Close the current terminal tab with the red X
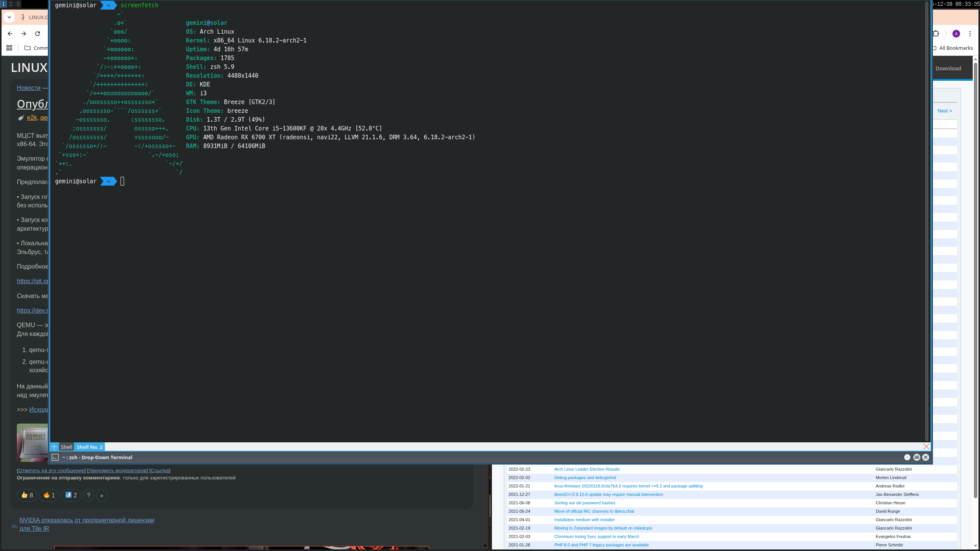 click(926, 447)
